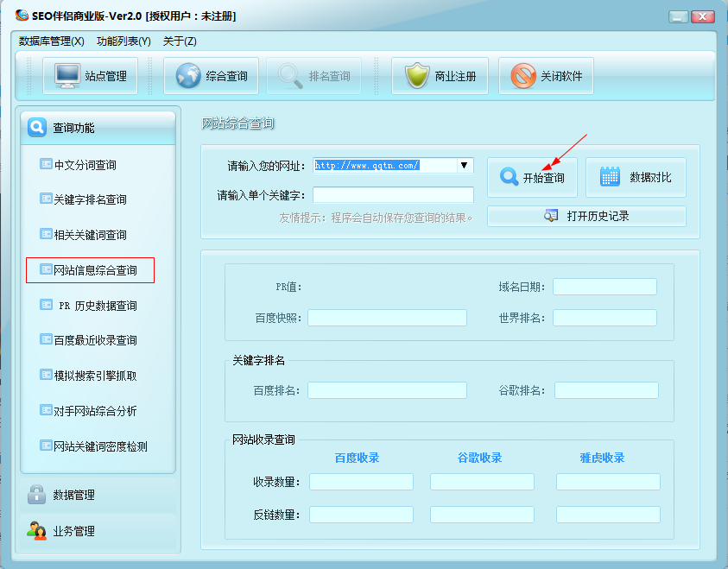Close the SEO伴侣 window
The image size is (728, 569).
click(x=702, y=16)
